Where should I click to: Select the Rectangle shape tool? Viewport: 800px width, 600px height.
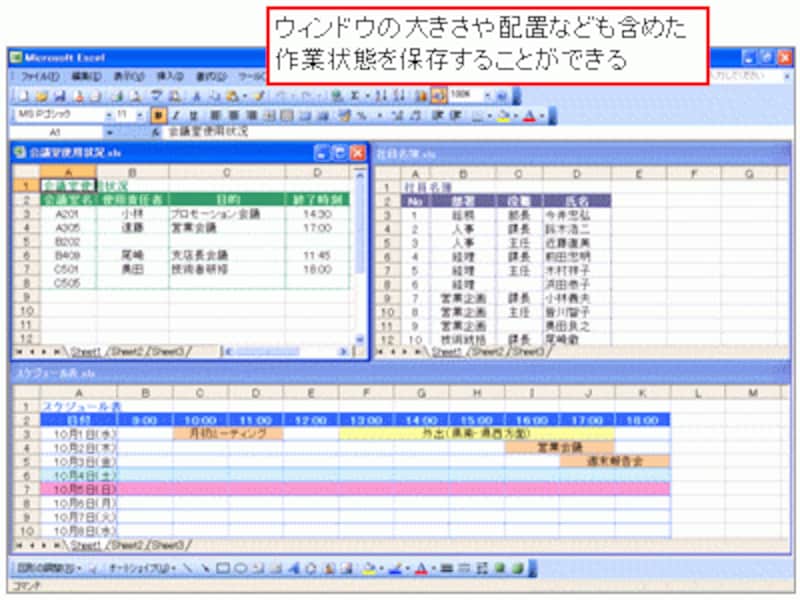[x=222, y=568]
